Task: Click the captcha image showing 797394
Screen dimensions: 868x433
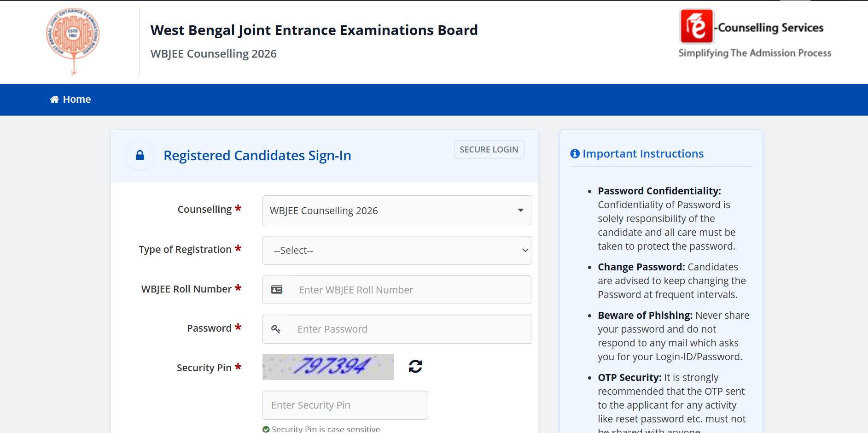Action: coord(328,367)
